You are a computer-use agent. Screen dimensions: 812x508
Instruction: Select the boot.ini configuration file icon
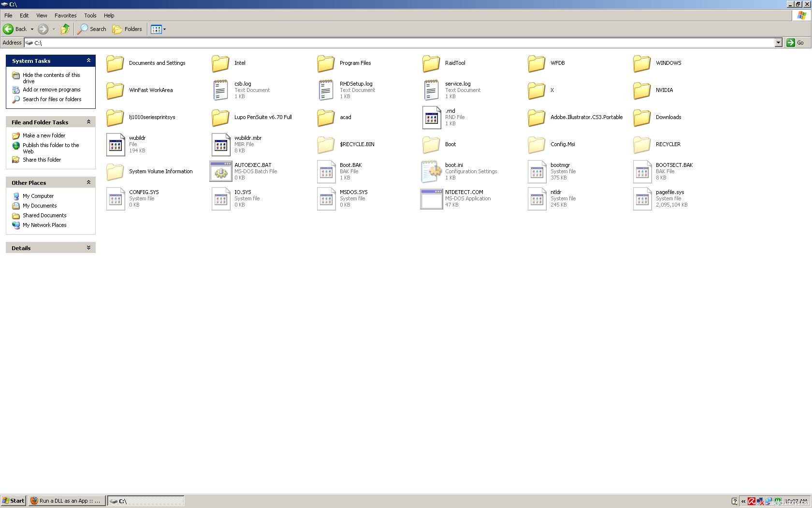click(431, 171)
